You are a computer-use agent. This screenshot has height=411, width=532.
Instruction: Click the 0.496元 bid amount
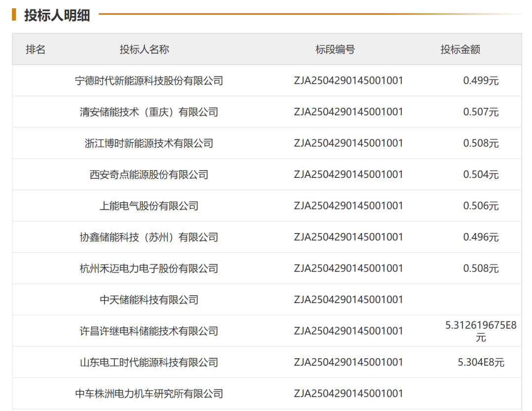pyautogui.click(x=481, y=237)
